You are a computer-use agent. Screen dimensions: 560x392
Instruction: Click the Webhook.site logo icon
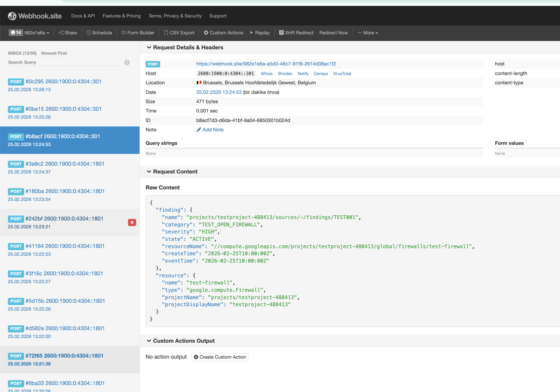[12, 16]
